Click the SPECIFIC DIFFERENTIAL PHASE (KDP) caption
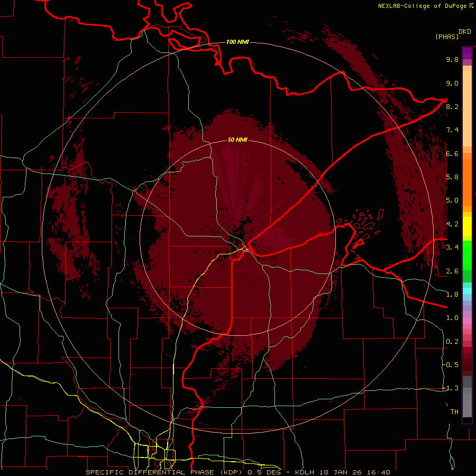476x476 pixels. 166,472
